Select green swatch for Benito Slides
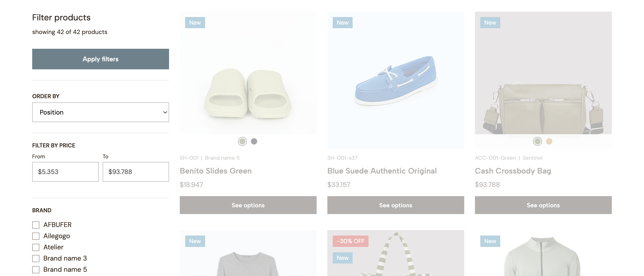 coord(242,141)
